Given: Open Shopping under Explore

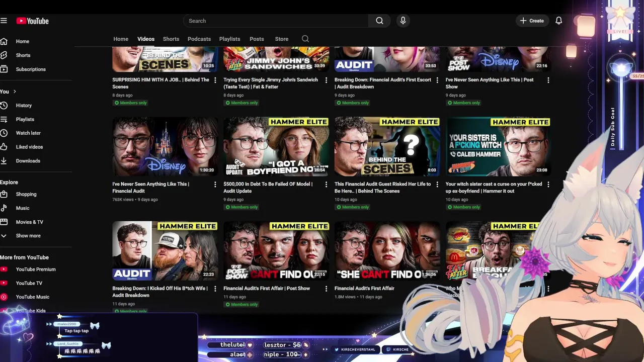Looking at the screenshot, I should tap(26, 194).
